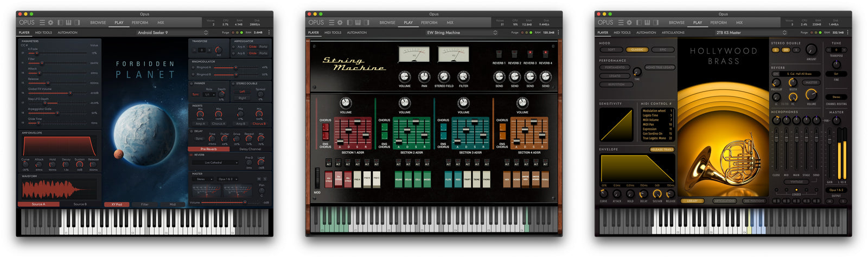The height and width of the screenshot is (258, 868).
Task: Adjust the Mod slider in String Machine
Action: 318,179
